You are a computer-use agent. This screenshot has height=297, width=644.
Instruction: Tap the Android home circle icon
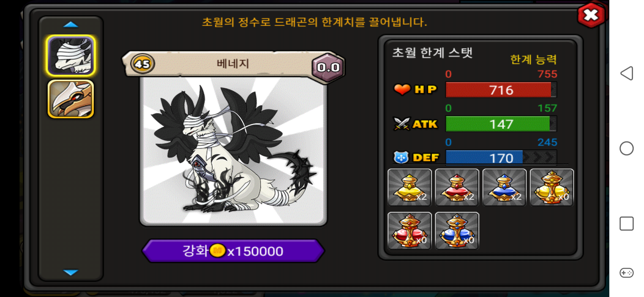click(627, 148)
